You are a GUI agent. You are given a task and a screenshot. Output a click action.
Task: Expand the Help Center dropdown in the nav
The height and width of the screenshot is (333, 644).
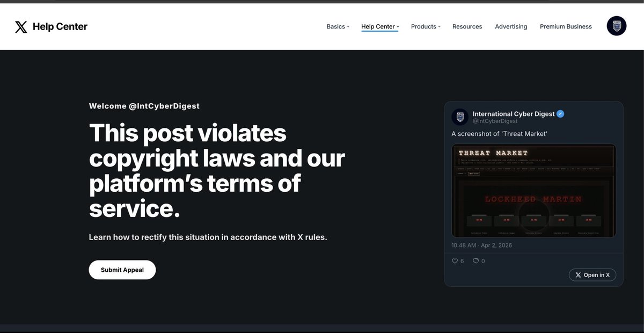click(x=380, y=26)
